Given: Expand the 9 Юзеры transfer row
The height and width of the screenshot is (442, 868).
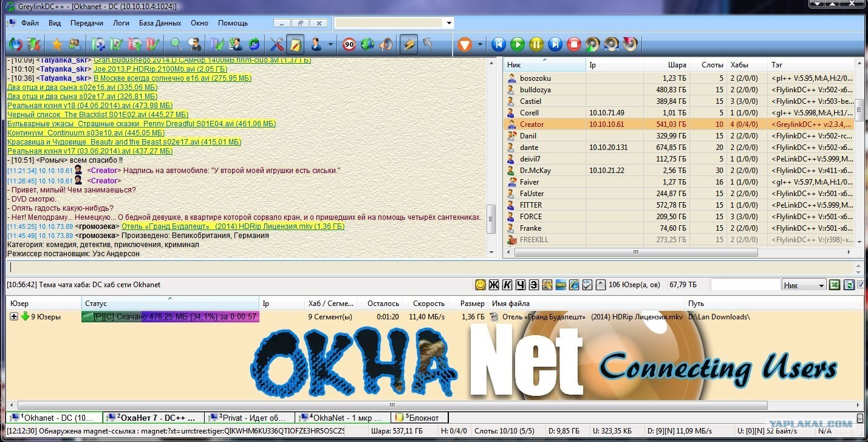Looking at the screenshot, I should (x=15, y=316).
